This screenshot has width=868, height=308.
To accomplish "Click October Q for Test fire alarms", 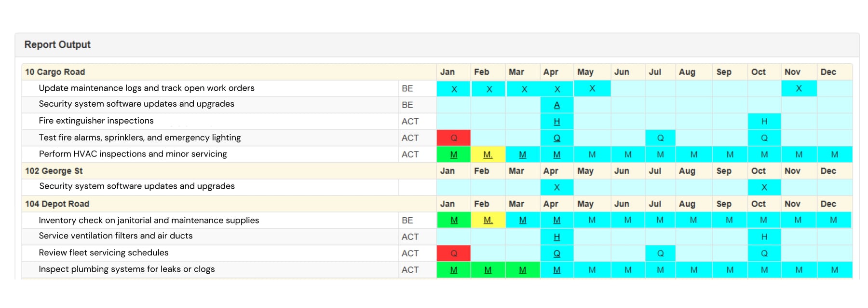I will [764, 138].
